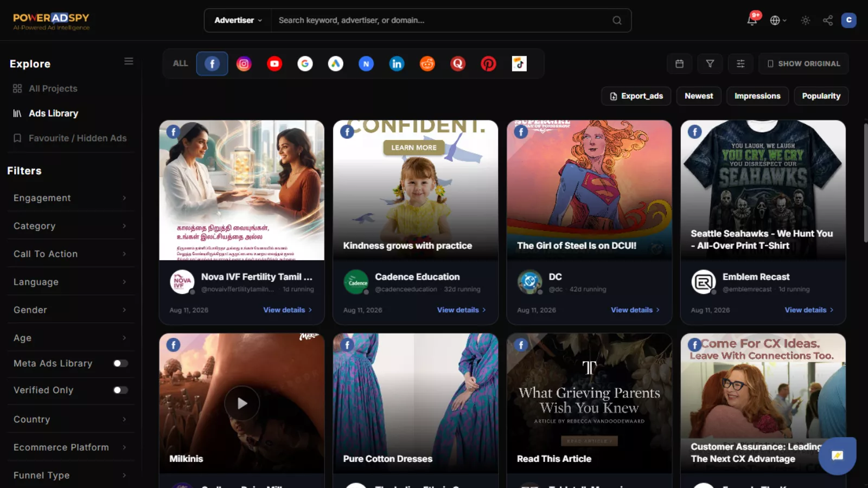Expand the Call To Action filter

point(71,254)
